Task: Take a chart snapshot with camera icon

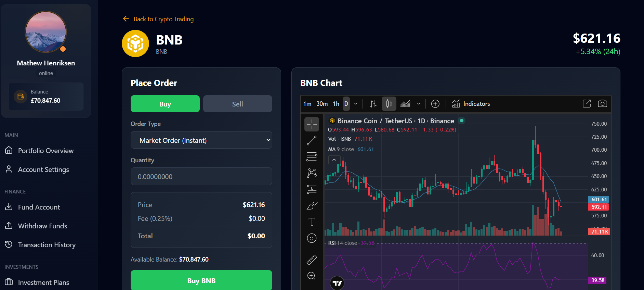Action: (x=603, y=104)
